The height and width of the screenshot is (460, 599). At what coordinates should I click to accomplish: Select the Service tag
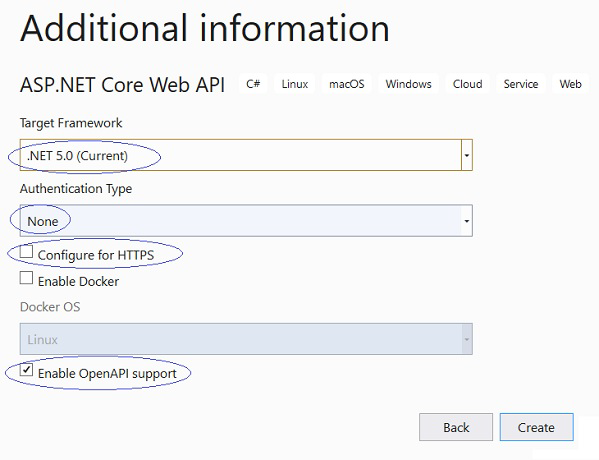(x=521, y=84)
